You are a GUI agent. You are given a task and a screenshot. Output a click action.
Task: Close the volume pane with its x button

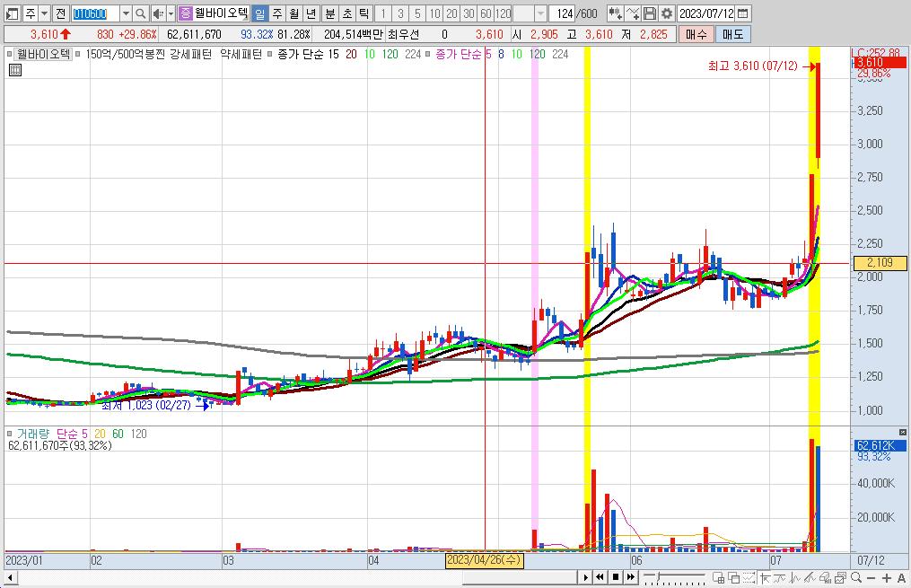(902, 433)
